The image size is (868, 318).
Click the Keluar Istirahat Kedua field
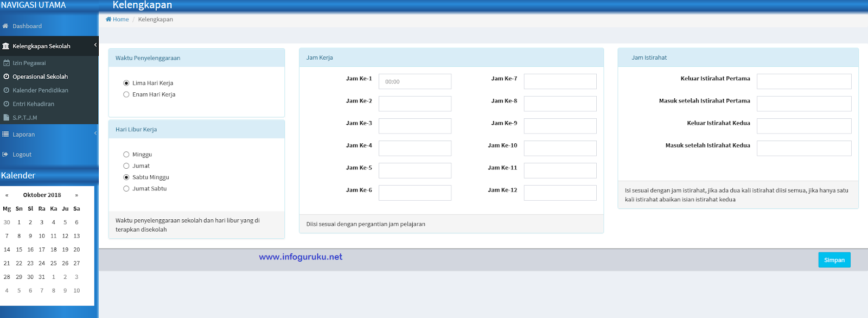pos(804,126)
